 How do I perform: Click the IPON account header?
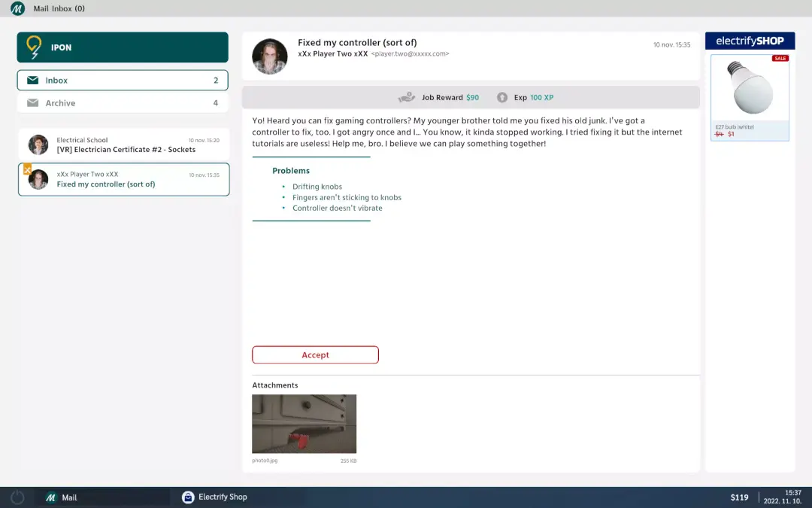tap(123, 47)
